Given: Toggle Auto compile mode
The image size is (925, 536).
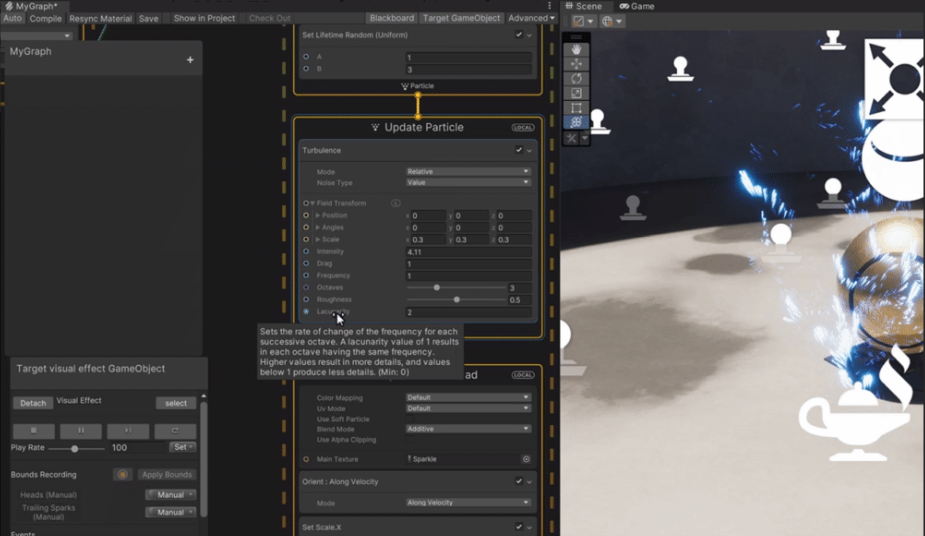Looking at the screenshot, I should pyautogui.click(x=12, y=18).
